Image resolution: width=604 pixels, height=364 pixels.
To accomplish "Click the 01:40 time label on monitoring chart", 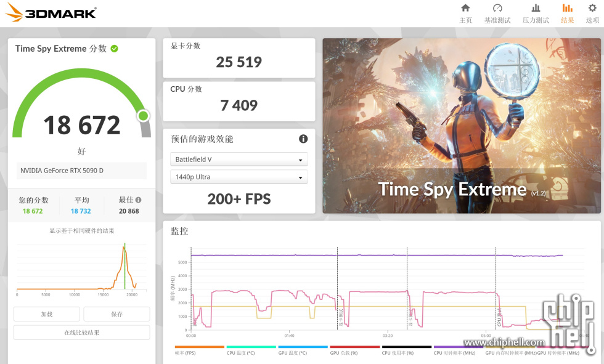I will point(289,336).
